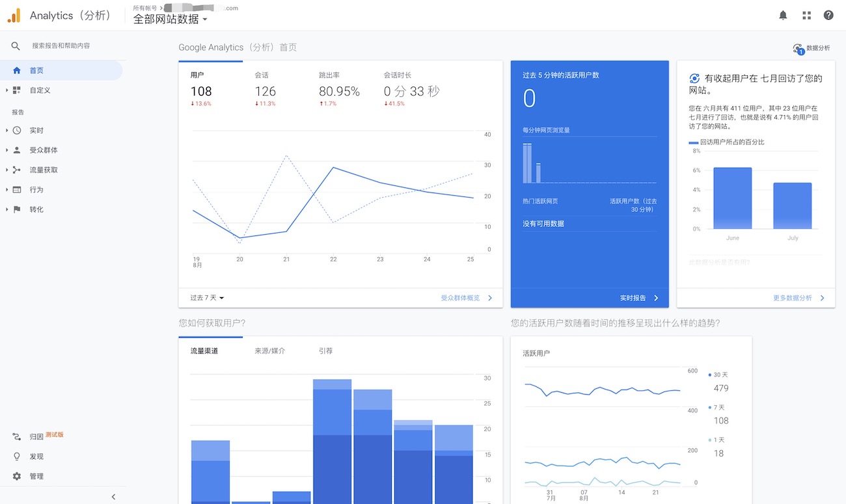The height and width of the screenshot is (504, 846).
Task: Switch to the 引荐 tab
Action: point(325,351)
